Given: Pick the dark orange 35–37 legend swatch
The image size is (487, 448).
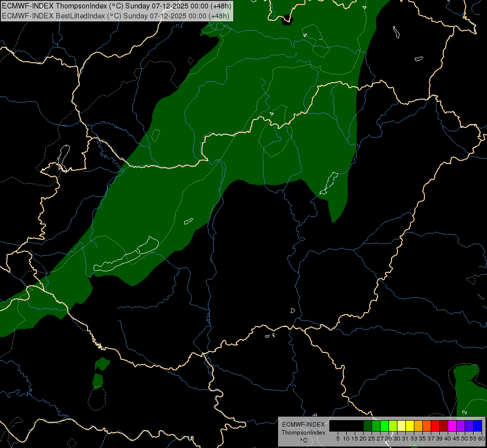Looking at the screenshot, I should tap(427, 426).
